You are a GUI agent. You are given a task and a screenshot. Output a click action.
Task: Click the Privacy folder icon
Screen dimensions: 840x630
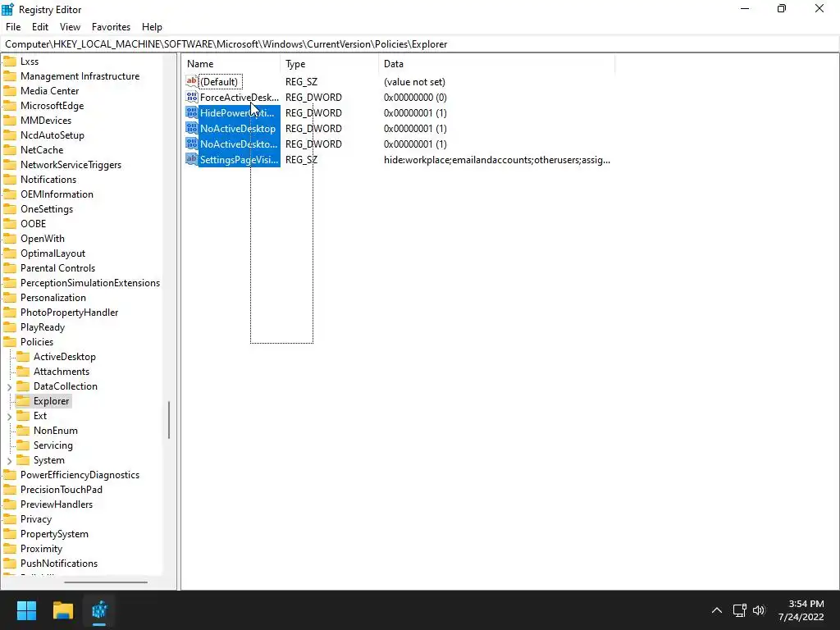(x=10, y=519)
